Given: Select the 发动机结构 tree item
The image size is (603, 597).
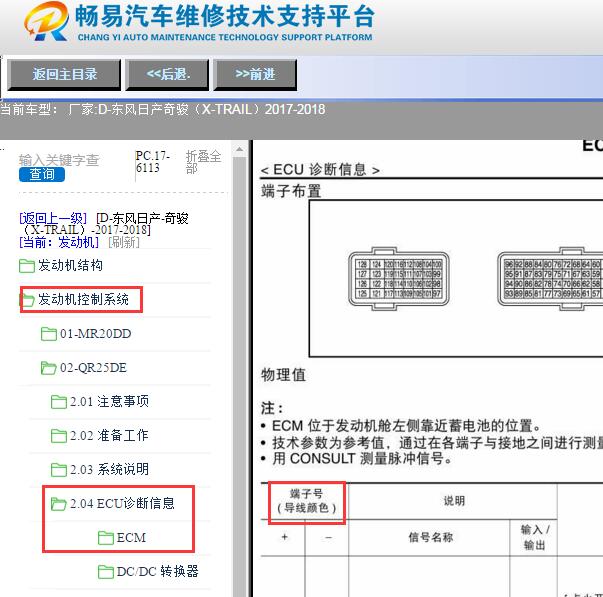Looking at the screenshot, I should coord(70,265).
